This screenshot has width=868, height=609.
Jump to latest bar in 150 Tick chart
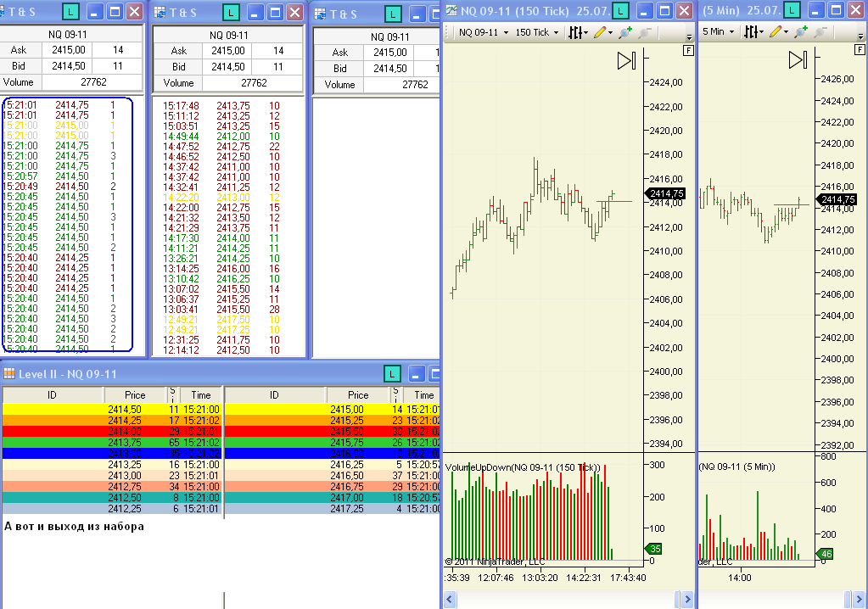(627, 61)
